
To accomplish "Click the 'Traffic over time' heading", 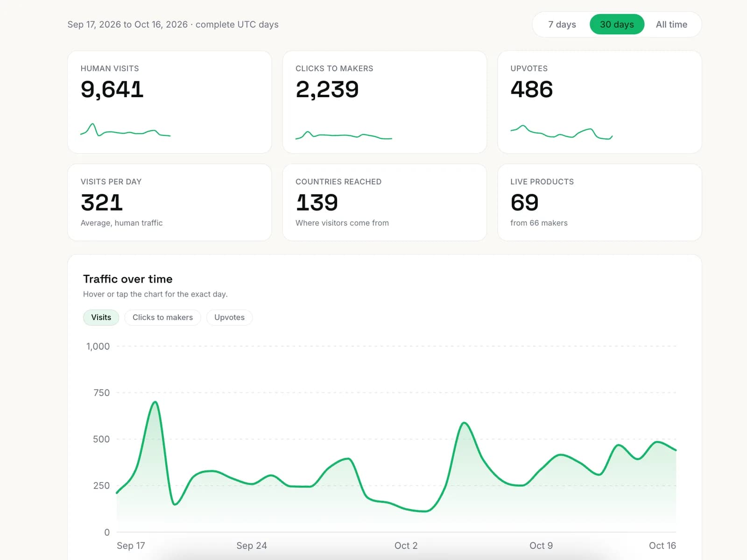I will point(128,279).
